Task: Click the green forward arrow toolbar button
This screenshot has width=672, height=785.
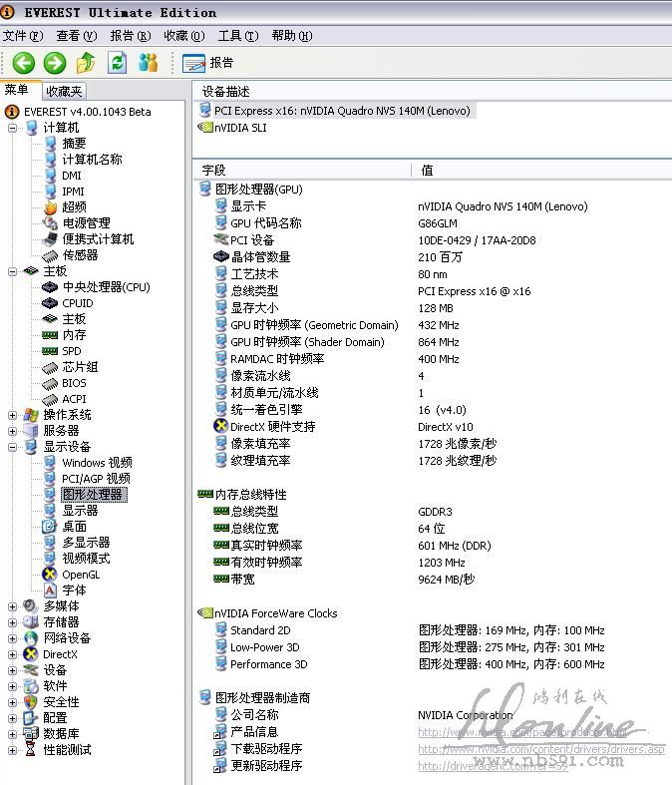Action: click(x=55, y=63)
